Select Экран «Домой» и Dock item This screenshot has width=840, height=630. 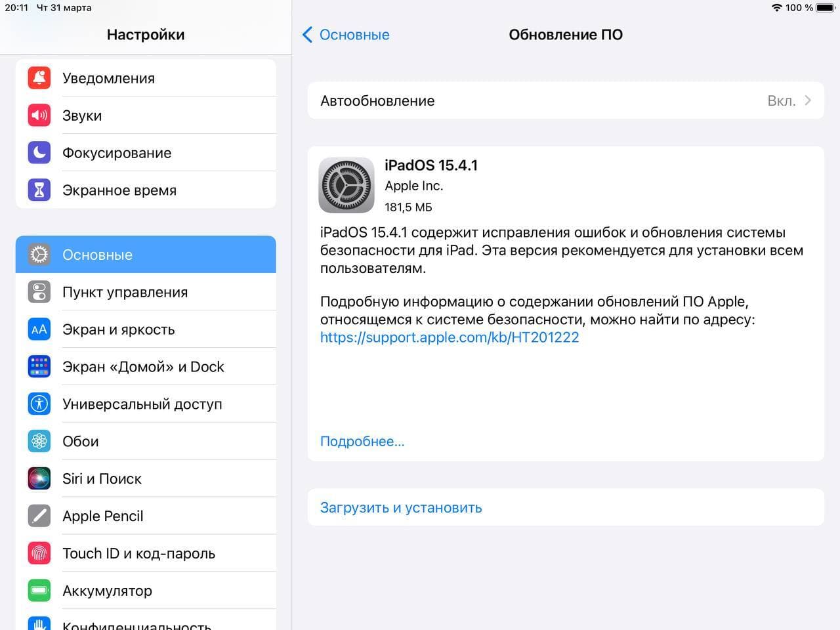click(146, 367)
